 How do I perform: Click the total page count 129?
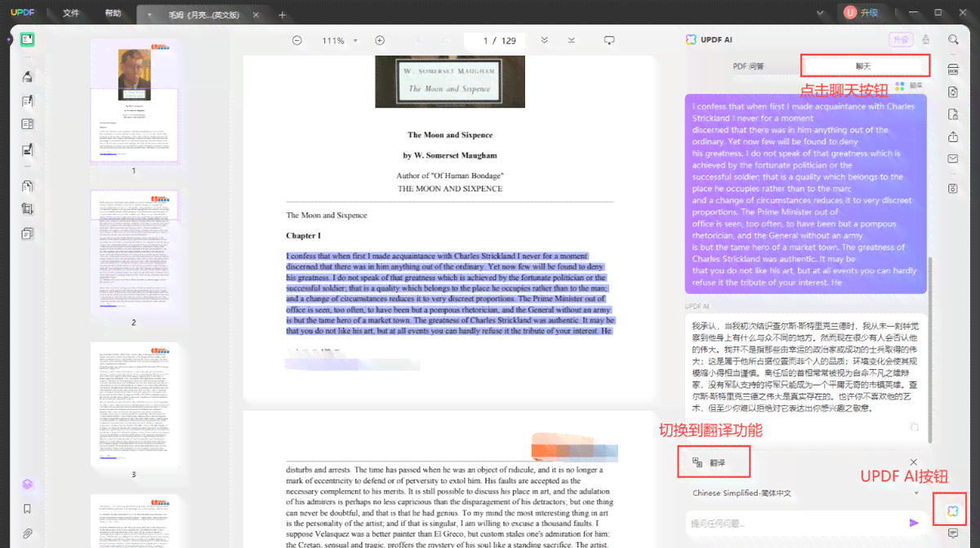[509, 40]
